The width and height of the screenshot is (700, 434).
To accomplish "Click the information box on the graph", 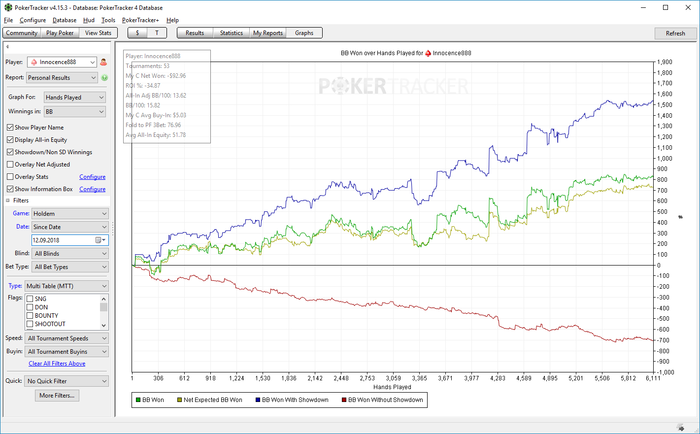I will pyautogui.click(x=167, y=96).
